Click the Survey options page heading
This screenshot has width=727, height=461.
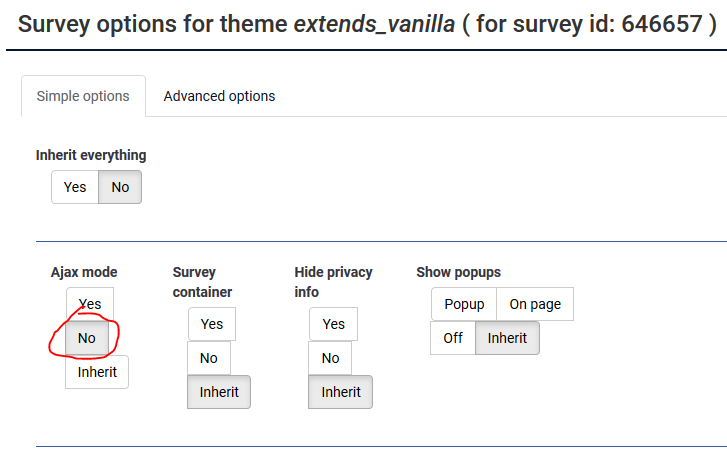pyautogui.click(x=367, y=25)
